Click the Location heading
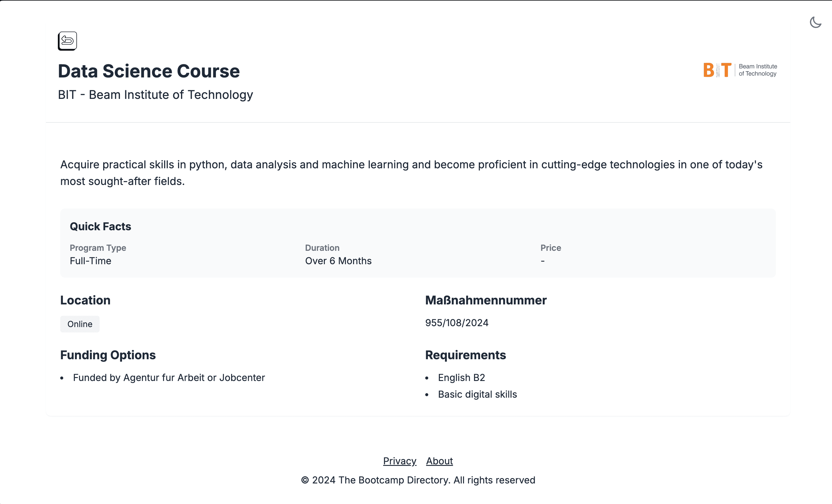Image resolution: width=832 pixels, height=504 pixels. pyautogui.click(x=85, y=300)
